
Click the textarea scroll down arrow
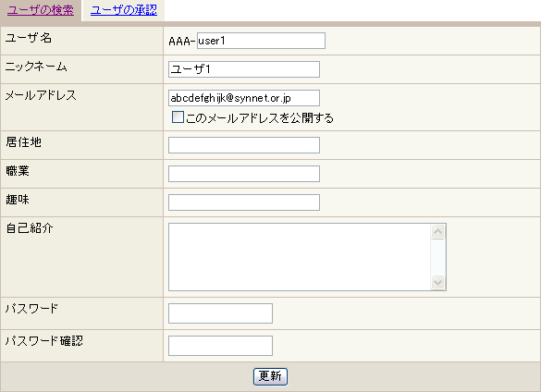437,283
